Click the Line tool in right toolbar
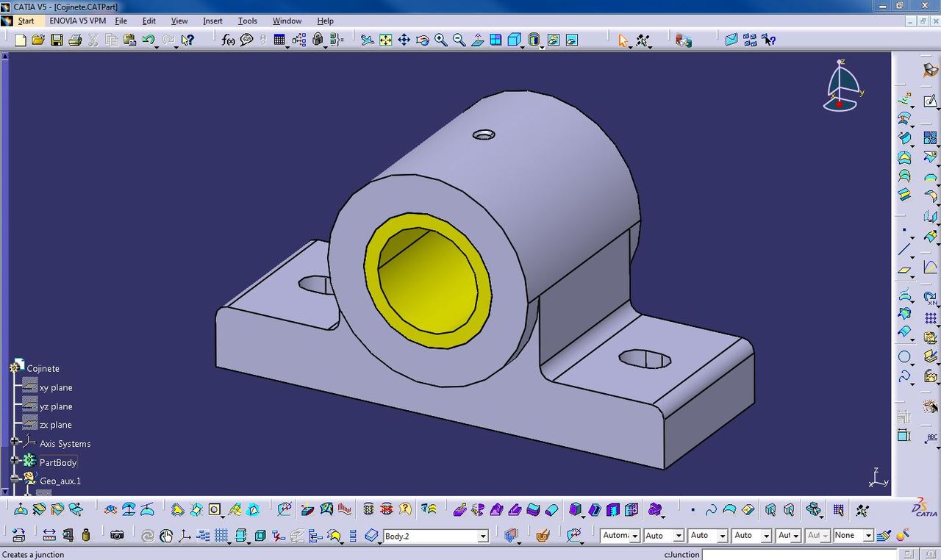Screen dimensions: 941x560 904,250
